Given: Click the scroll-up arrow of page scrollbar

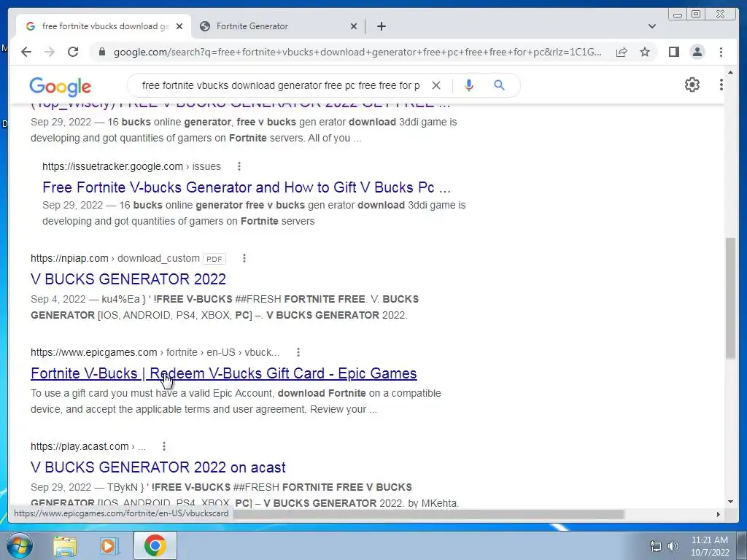Looking at the screenshot, I should pos(730,72).
